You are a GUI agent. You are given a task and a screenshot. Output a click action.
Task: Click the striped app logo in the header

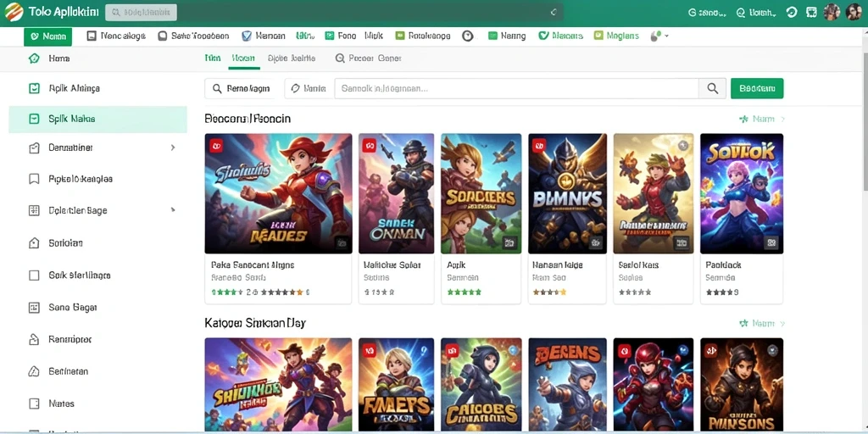(x=14, y=12)
